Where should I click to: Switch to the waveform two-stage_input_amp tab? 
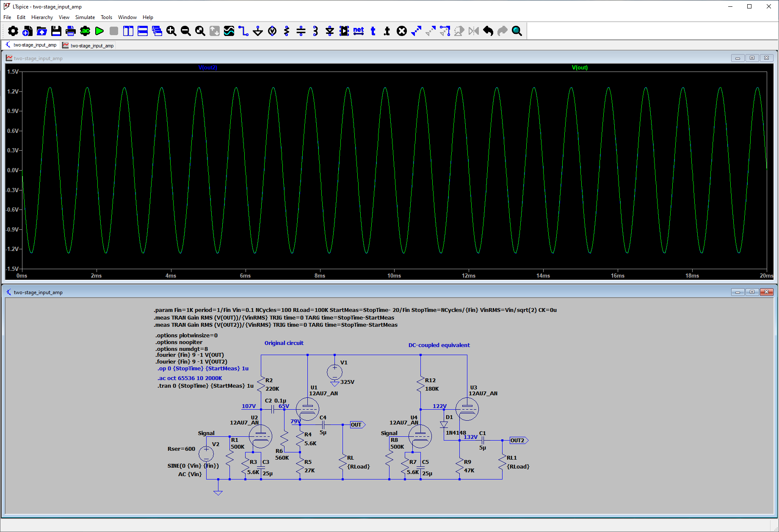click(88, 45)
